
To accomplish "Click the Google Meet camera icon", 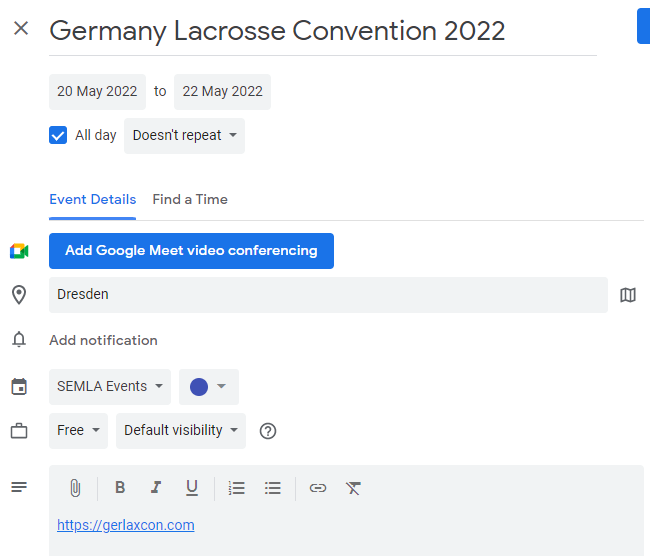I will pyautogui.click(x=19, y=251).
